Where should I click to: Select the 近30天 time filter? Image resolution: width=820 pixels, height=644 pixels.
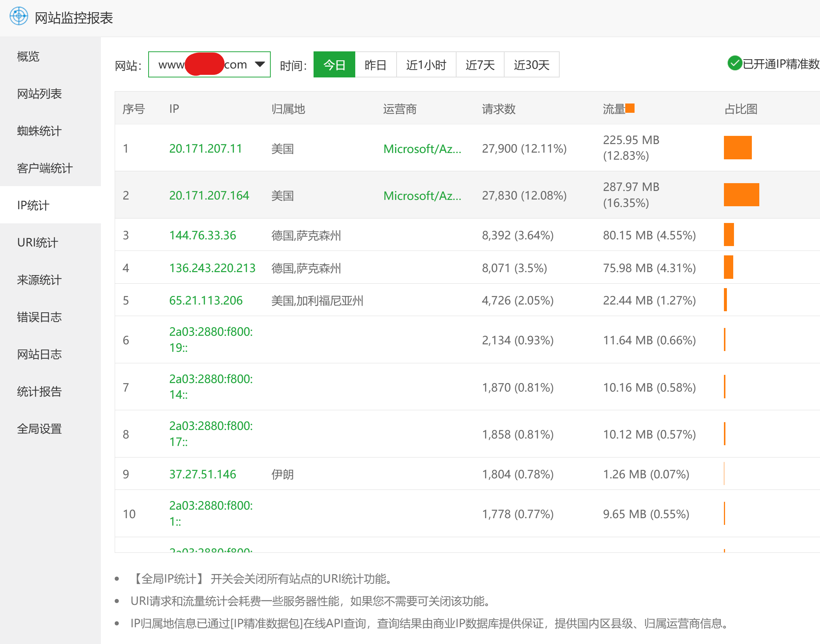coord(531,64)
